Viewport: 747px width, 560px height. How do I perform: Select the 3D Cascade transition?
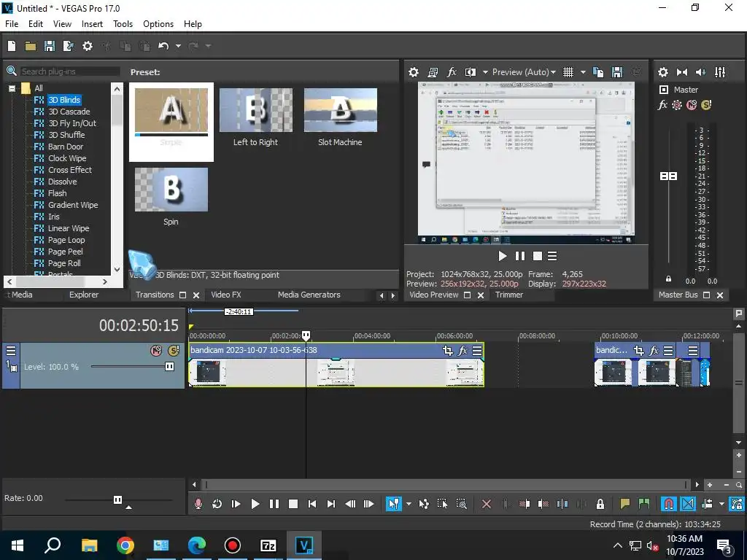click(69, 112)
